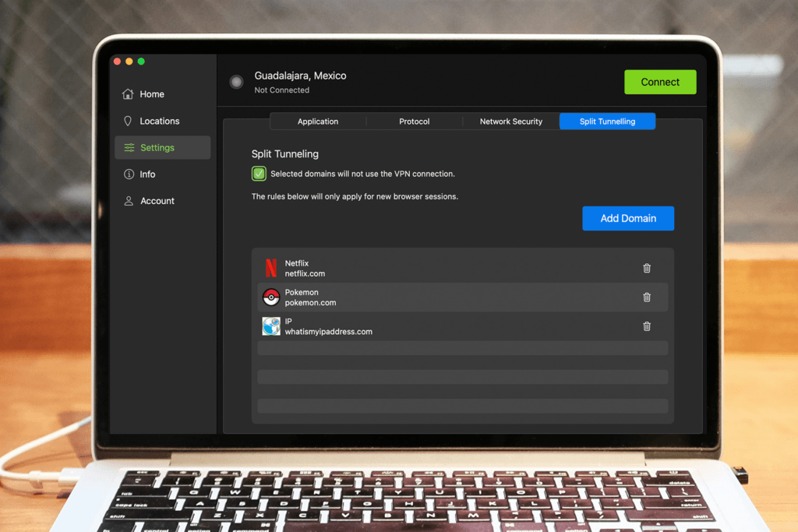
Task: Click the Settings sliders icon
Action: pyautogui.click(x=129, y=147)
